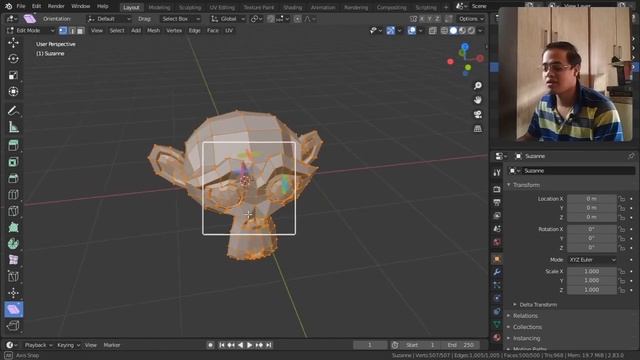Switch to material preview shading
The width and height of the screenshot is (640, 360).
coord(462,31)
